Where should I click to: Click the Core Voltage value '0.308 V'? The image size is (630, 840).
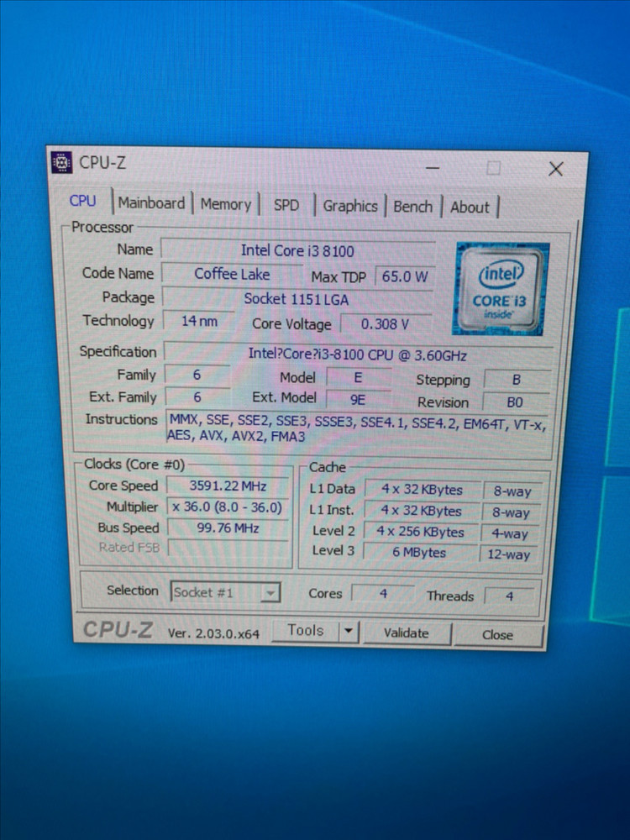pos(386,324)
